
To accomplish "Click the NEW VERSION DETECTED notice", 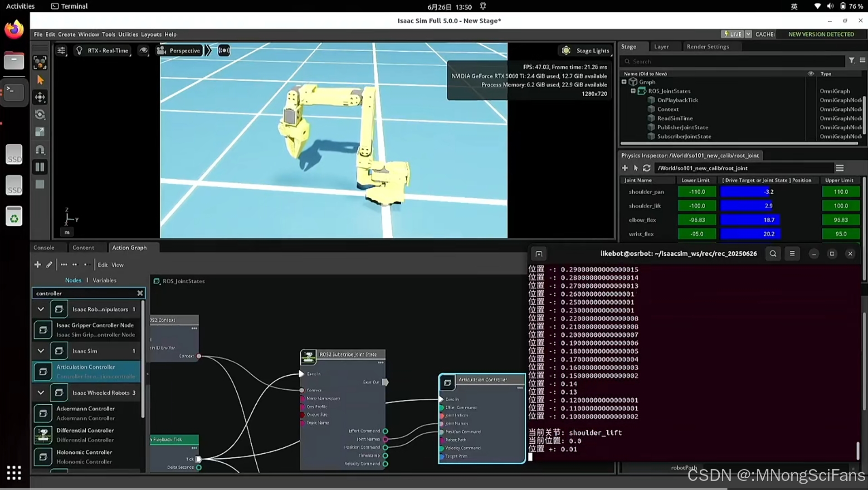I will pos(821,34).
